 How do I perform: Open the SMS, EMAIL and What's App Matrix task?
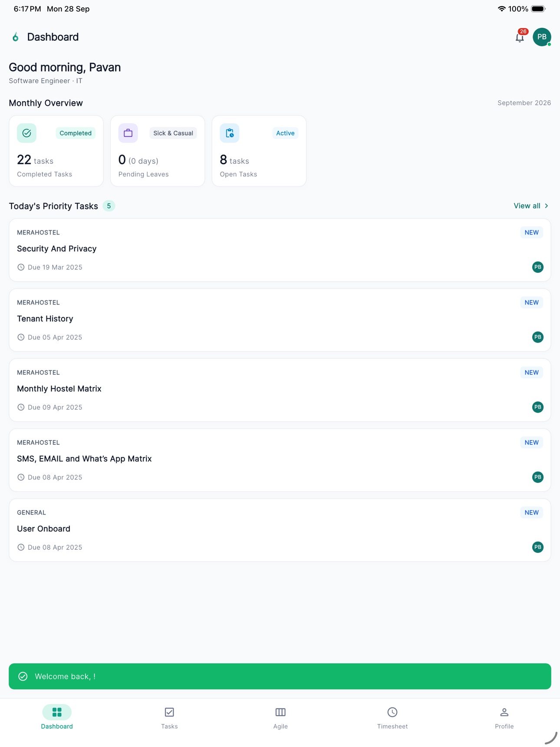pos(280,460)
